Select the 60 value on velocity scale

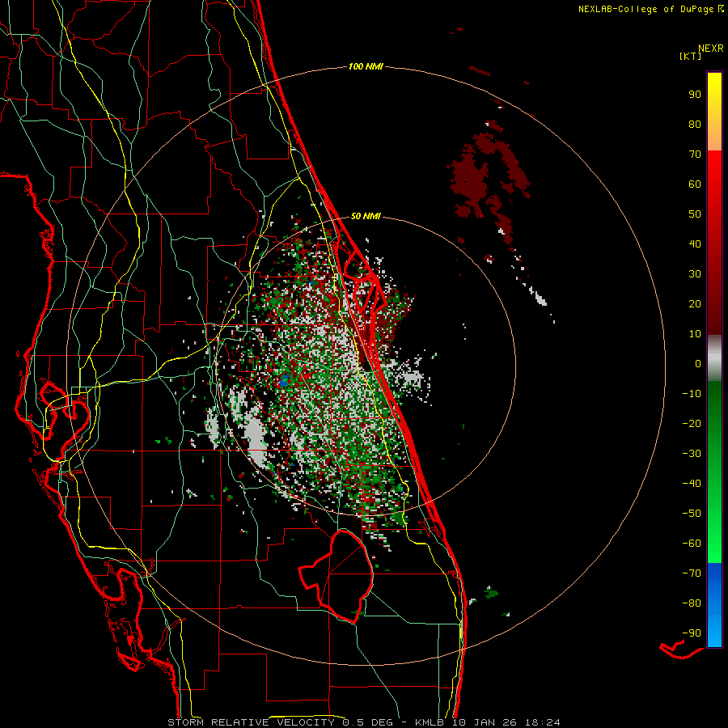[695, 184]
